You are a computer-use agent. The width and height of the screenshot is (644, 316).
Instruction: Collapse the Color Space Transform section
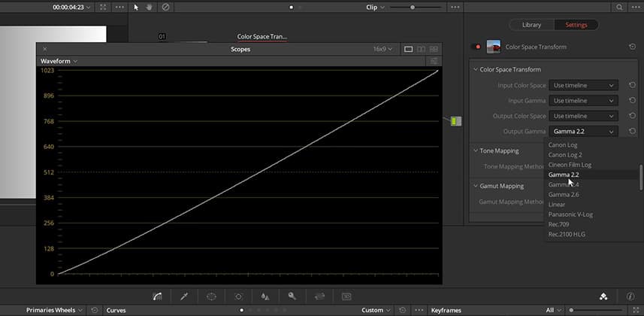tap(476, 69)
